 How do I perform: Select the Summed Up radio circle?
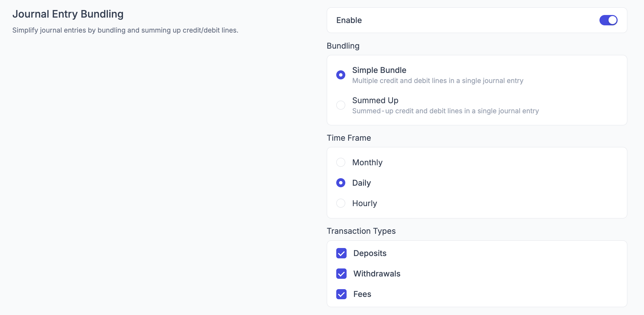pyautogui.click(x=341, y=105)
